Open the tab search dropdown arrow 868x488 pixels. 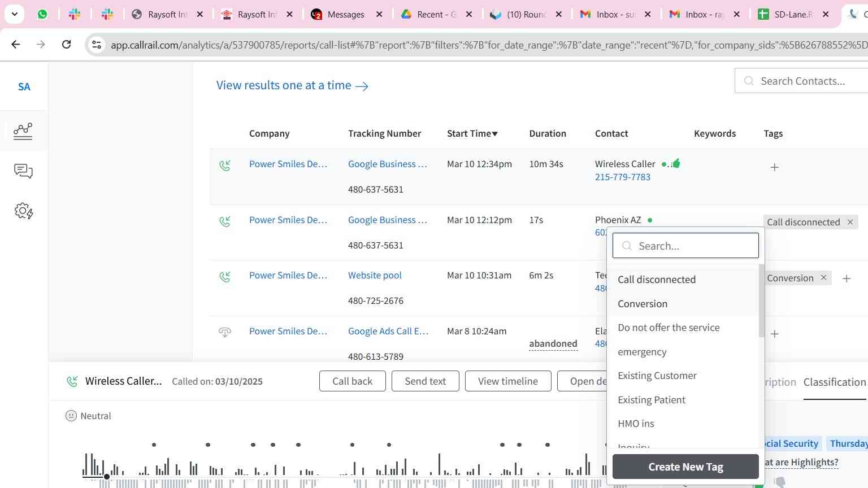pyautogui.click(x=14, y=14)
